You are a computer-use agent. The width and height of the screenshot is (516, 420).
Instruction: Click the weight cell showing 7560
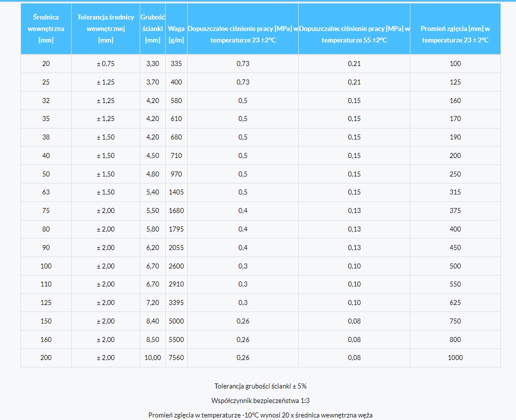176,357
